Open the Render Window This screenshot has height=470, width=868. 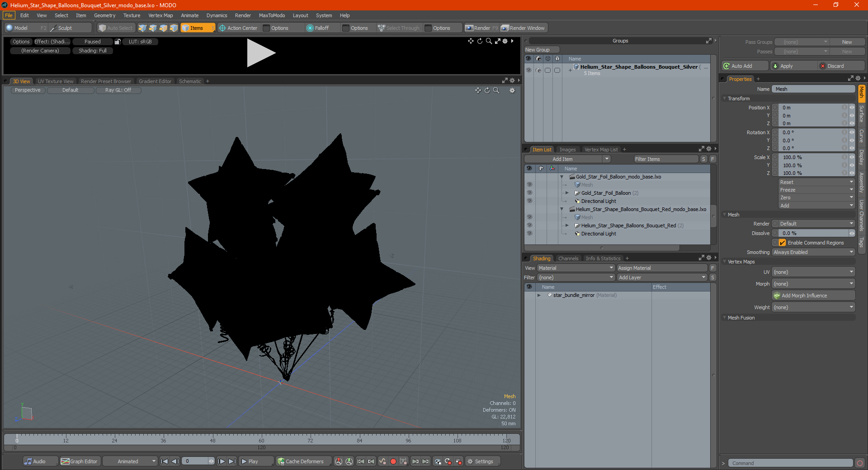523,28
